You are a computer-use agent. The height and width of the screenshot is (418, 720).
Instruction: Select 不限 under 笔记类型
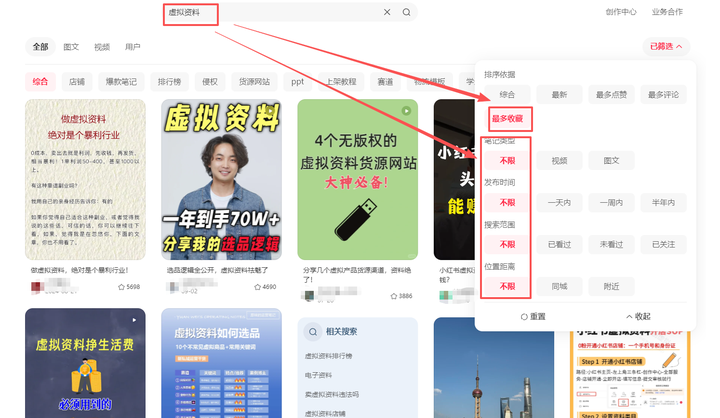[507, 161]
